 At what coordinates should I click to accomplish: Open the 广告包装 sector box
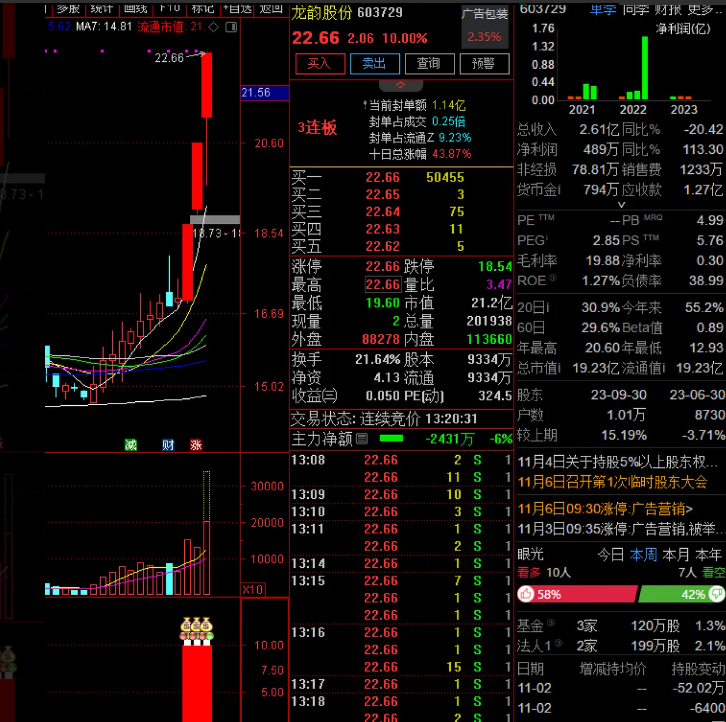(x=485, y=26)
